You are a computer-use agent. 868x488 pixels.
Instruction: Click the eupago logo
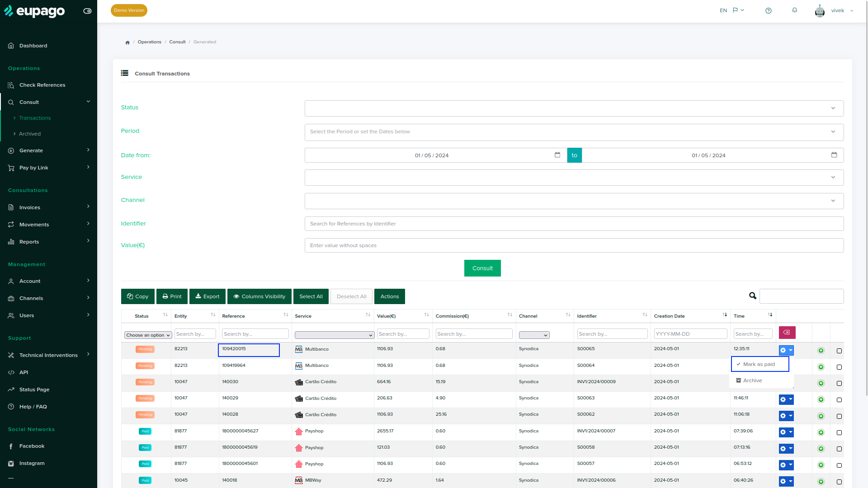click(x=35, y=11)
